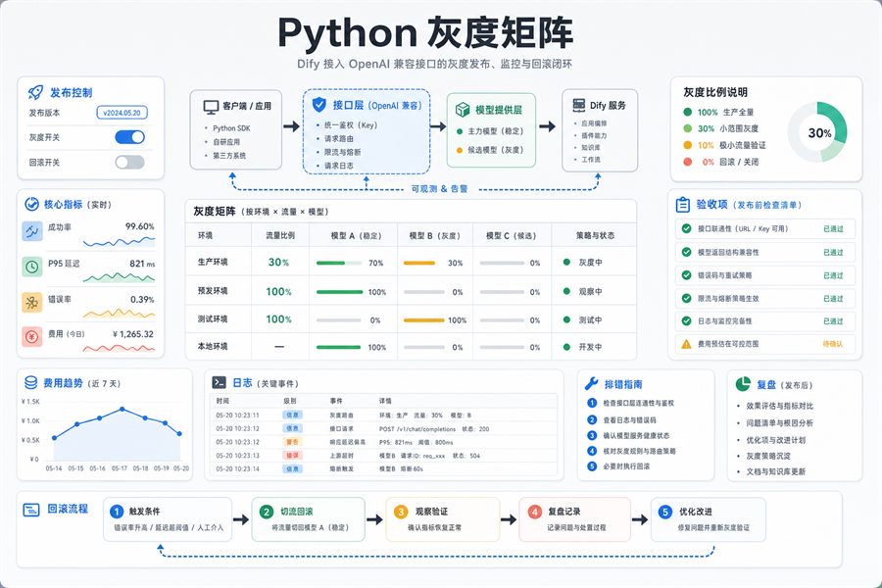Click the 日志 terminal icon
Screen dimensions: 882x588
point(219,382)
